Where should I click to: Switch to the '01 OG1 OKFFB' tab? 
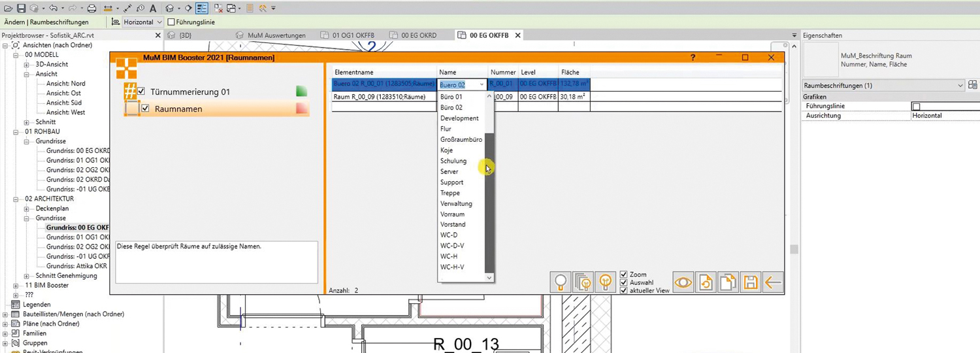[351, 35]
